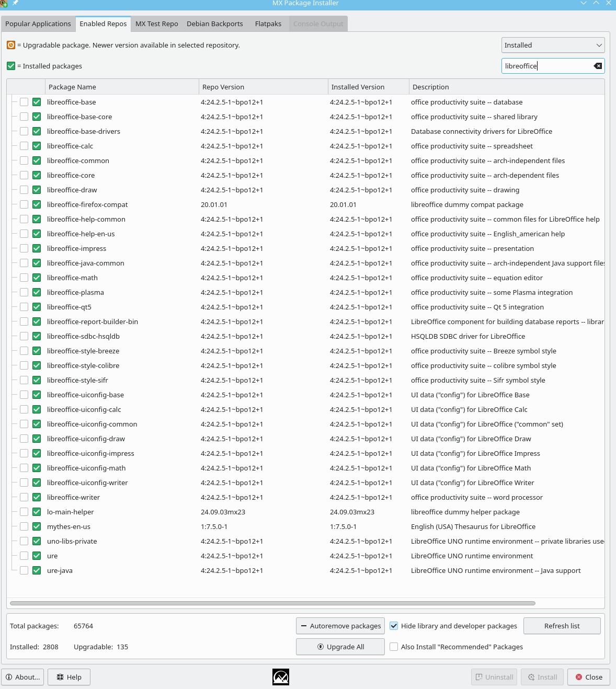This screenshot has height=689, width=616.
Task: Select the Enabled Repos tab
Action: [103, 24]
